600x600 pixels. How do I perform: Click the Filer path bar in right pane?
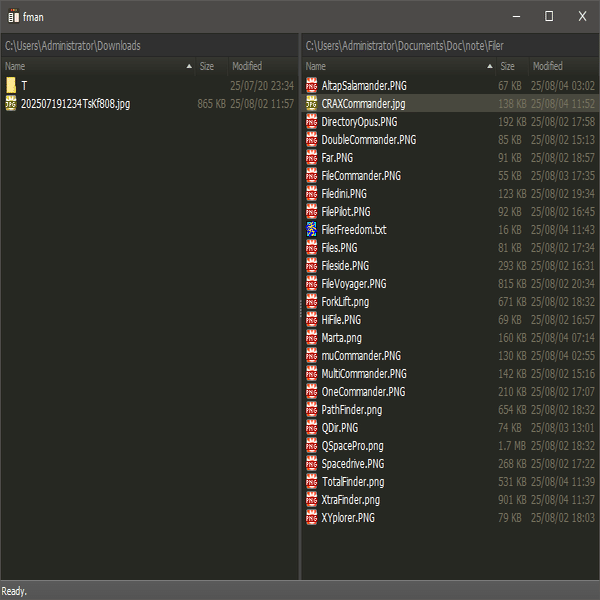click(x=450, y=46)
